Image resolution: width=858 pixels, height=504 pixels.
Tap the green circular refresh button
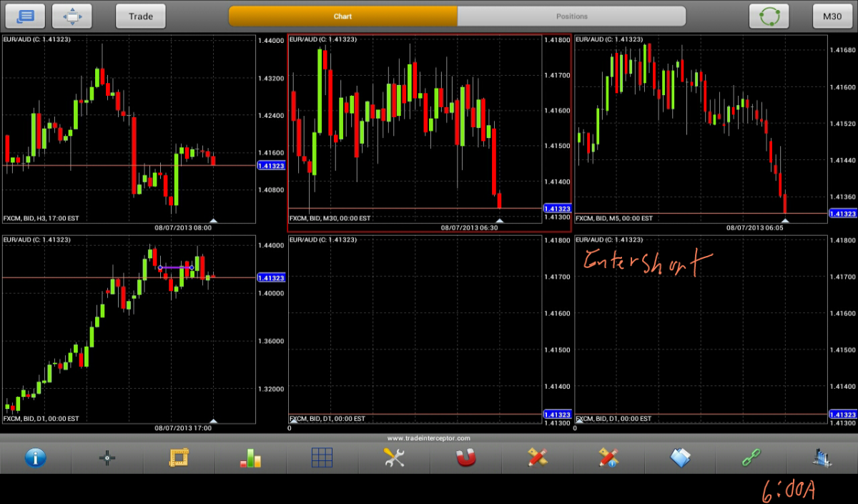coord(769,16)
